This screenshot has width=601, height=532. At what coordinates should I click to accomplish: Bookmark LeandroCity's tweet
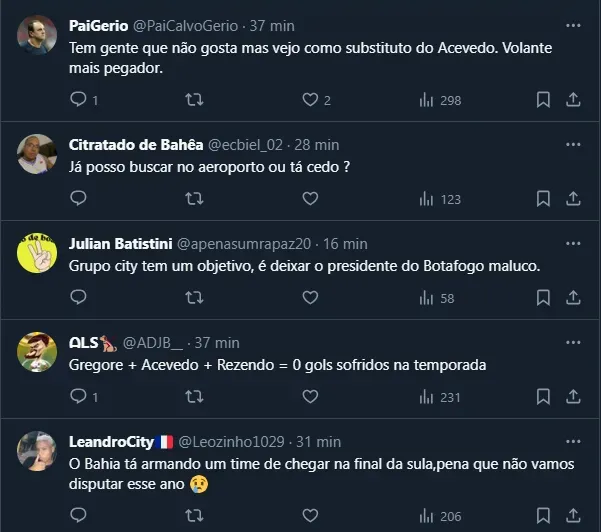[543, 516]
